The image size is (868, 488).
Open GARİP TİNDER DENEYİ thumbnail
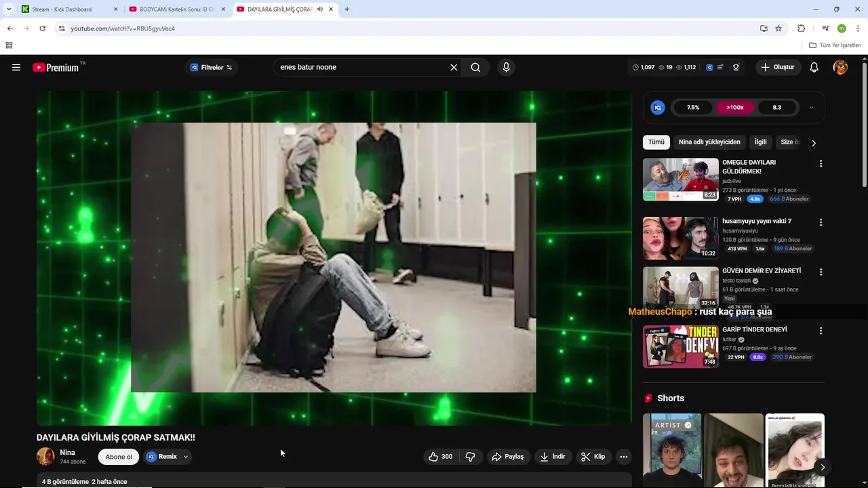[680, 346]
